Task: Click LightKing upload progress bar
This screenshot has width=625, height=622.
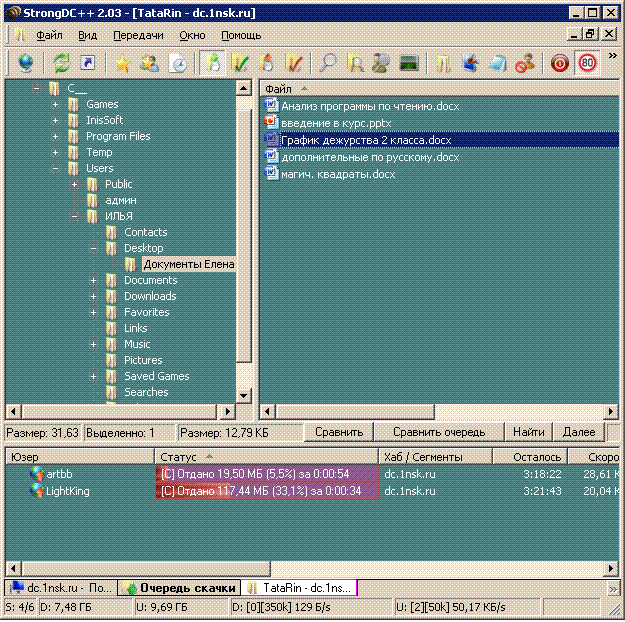Action: (267, 491)
